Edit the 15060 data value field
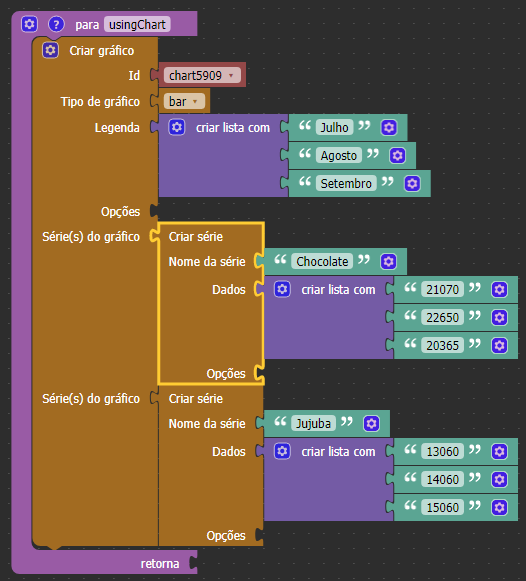Viewport: 526px width, 581px height. coord(442,507)
